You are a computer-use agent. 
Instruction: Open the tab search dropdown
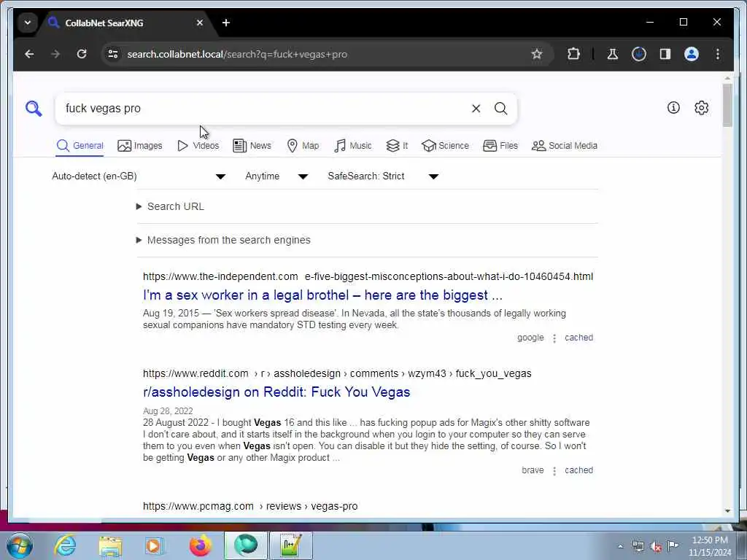28,23
